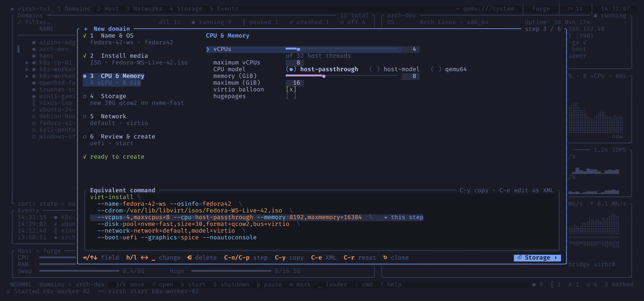Edit the maximum vCPUs value

(295, 62)
